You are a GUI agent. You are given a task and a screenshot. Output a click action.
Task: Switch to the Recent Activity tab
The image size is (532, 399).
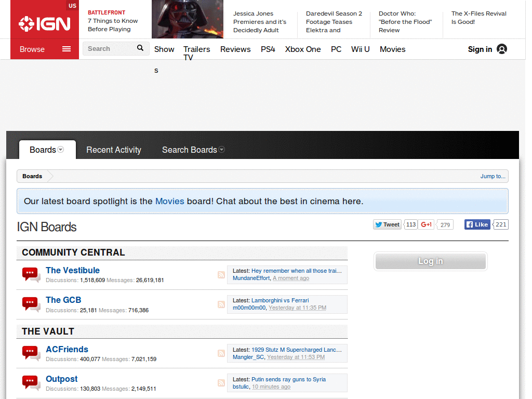(113, 150)
